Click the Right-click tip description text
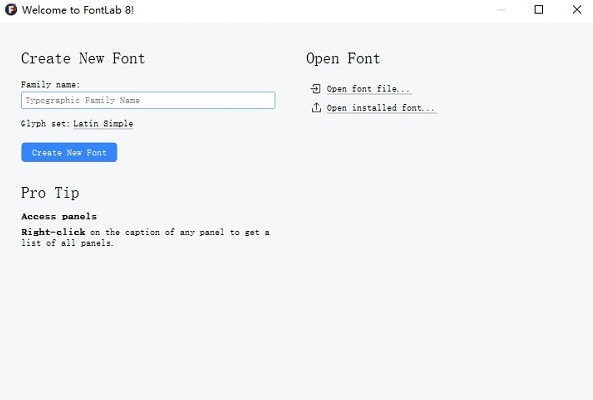The width and height of the screenshot is (593, 400). (145, 237)
